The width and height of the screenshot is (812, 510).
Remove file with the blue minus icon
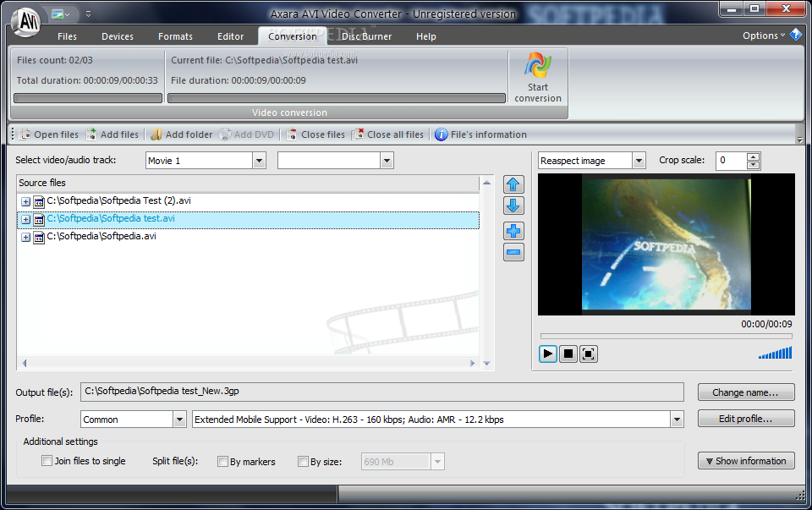(x=513, y=252)
